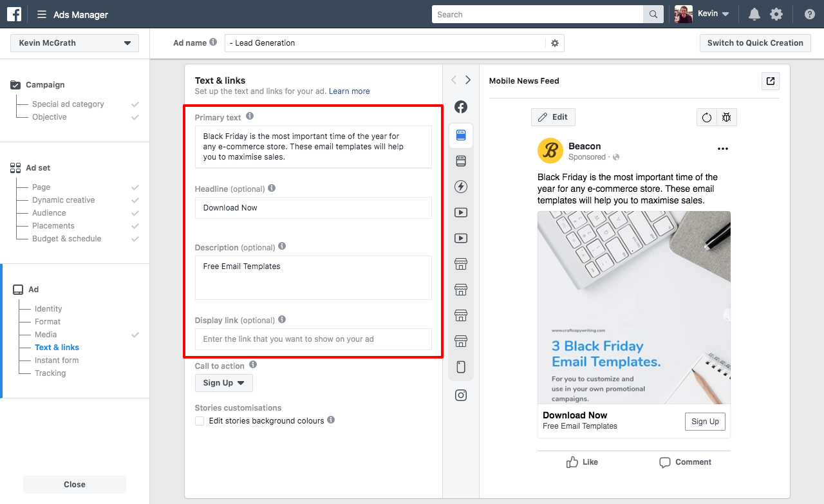Enable Edit stories background colours
Screen dimensions: 824x504
click(x=200, y=420)
